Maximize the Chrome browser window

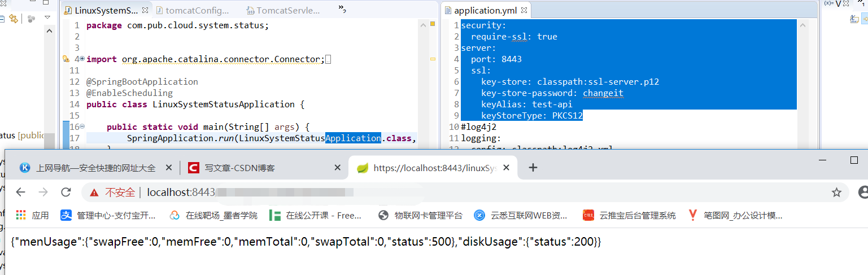[x=854, y=160]
